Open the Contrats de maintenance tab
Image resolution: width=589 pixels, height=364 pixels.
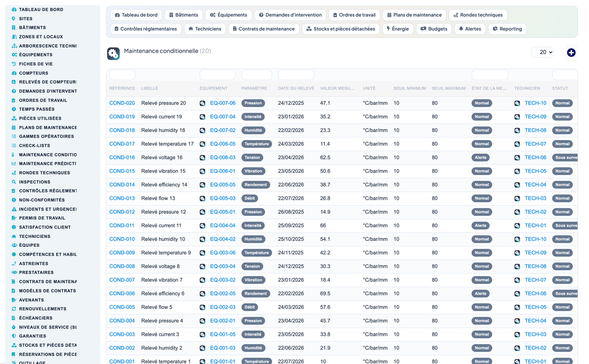tap(264, 29)
